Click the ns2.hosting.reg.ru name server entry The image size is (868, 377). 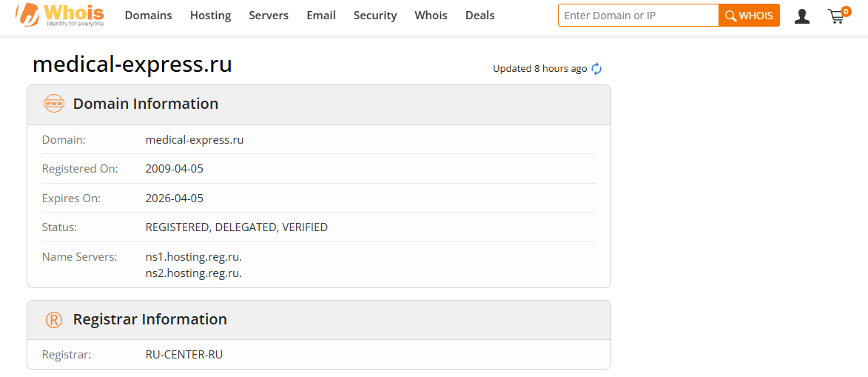[194, 273]
